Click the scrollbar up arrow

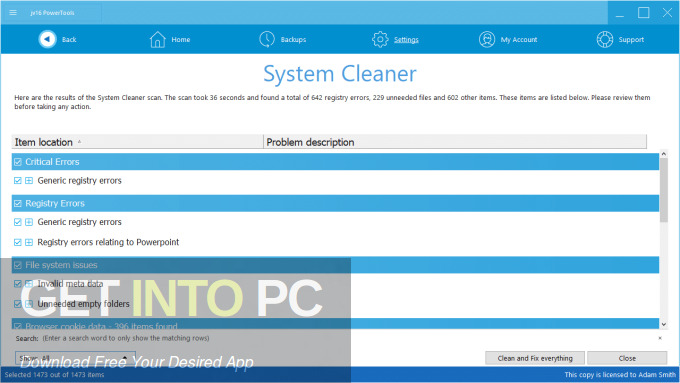point(664,154)
